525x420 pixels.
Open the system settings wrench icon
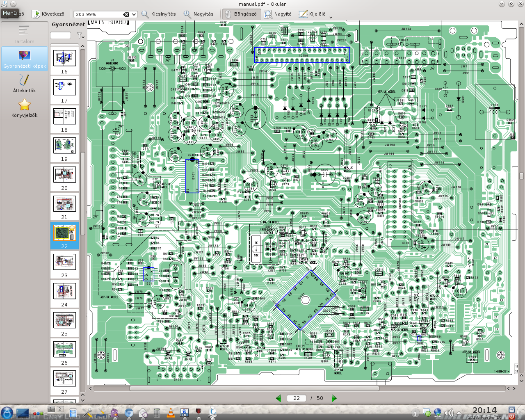tap(87, 413)
